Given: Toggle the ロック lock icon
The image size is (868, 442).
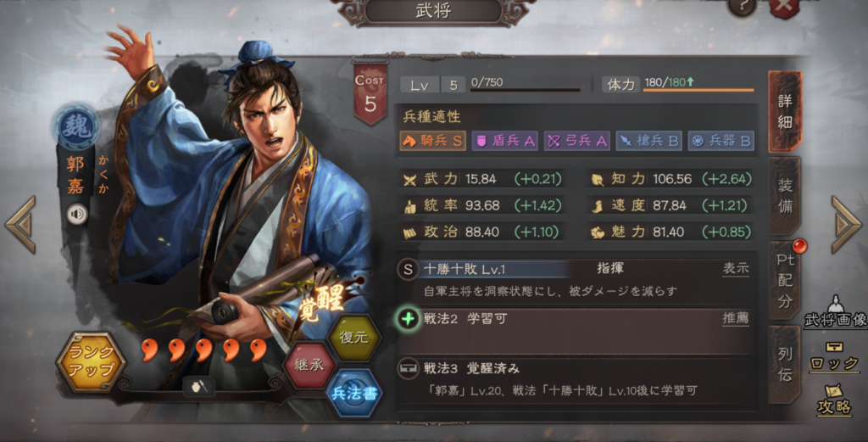Looking at the screenshot, I should (x=834, y=357).
